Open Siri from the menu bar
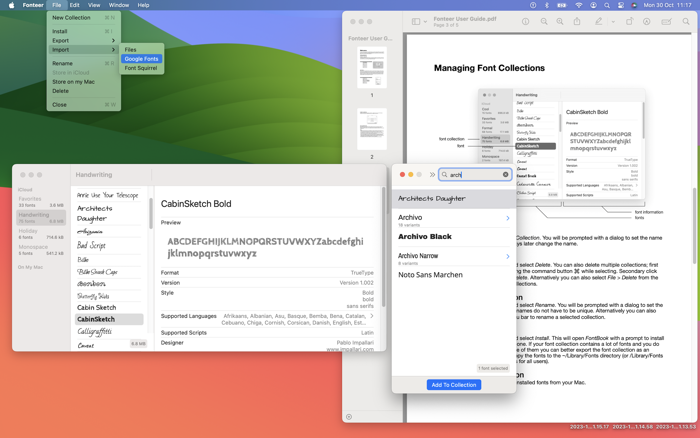The width and height of the screenshot is (700, 438). tap(634, 5)
